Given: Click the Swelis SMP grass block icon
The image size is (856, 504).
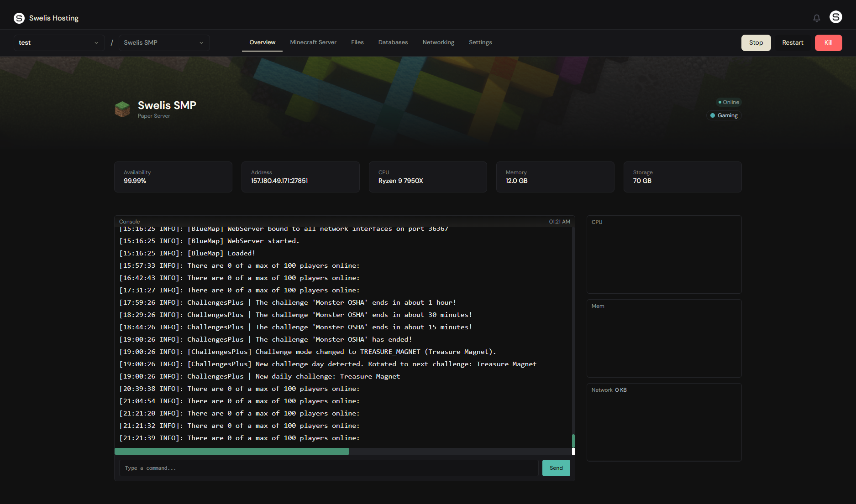Looking at the screenshot, I should coord(122,109).
